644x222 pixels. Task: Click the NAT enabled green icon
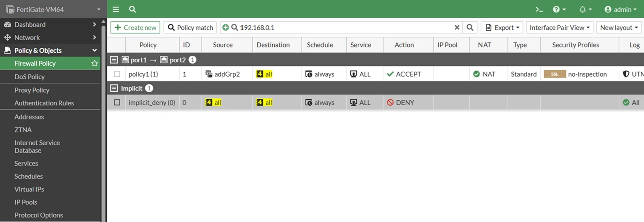(477, 74)
